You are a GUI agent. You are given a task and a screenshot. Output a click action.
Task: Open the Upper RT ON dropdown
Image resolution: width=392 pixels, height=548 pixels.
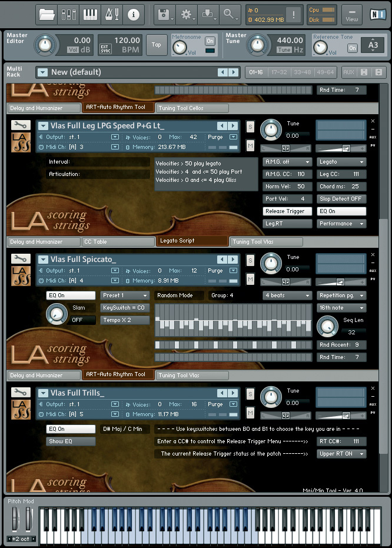click(341, 454)
